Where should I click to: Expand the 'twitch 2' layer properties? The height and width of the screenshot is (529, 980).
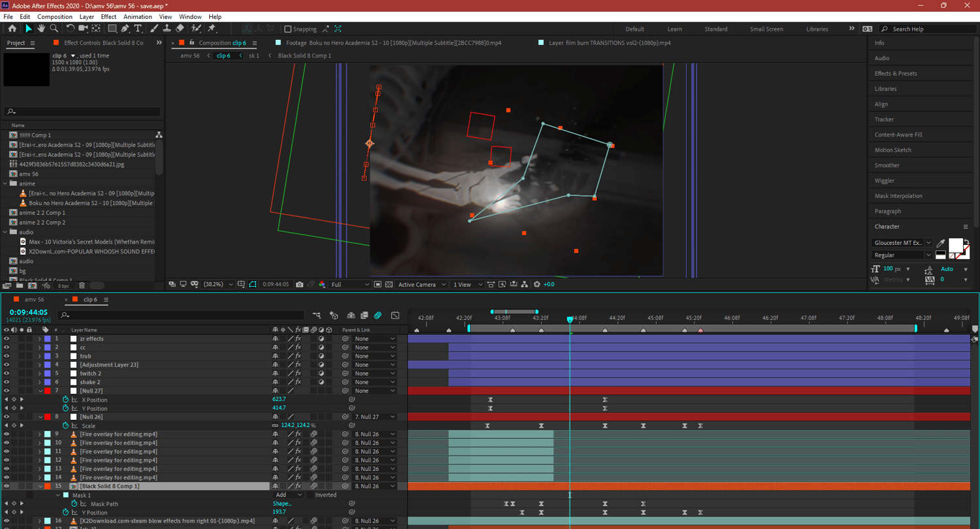tap(39, 374)
